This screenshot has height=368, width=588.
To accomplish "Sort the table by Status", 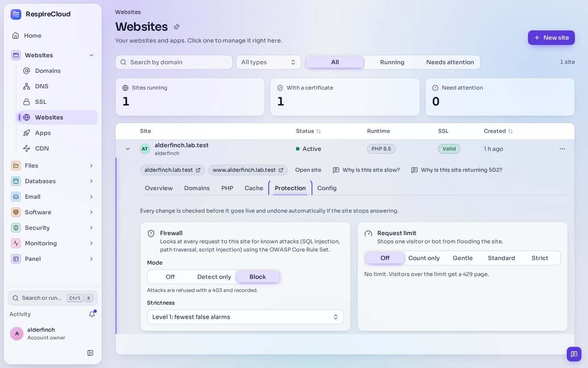I will pos(308,131).
